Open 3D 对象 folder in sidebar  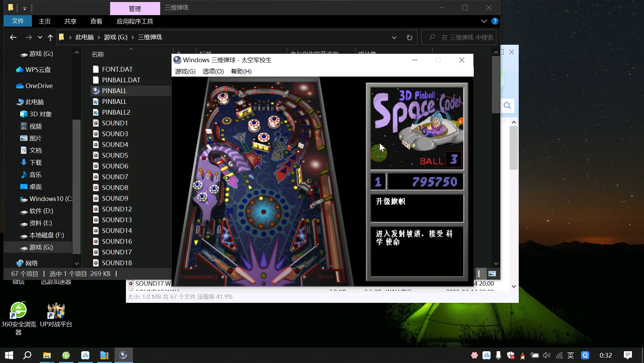36,114
